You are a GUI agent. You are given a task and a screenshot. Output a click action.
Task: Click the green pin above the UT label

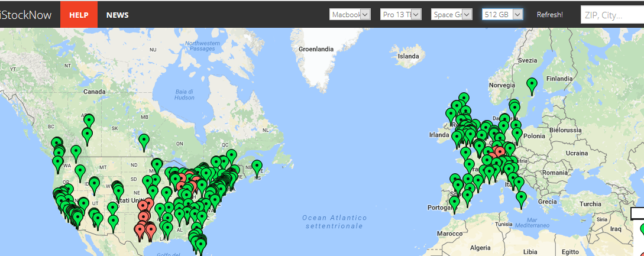83,206
